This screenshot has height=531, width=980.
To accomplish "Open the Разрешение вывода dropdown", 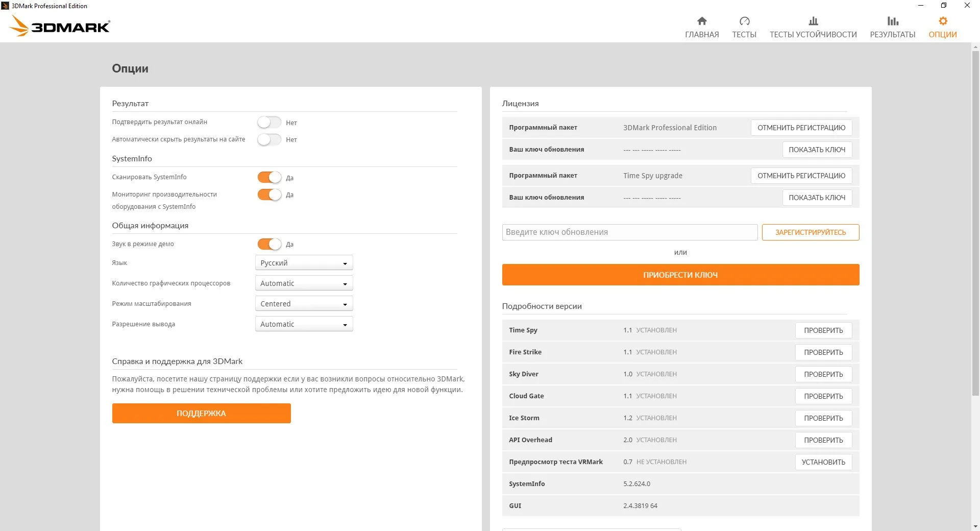I will [304, 324].
